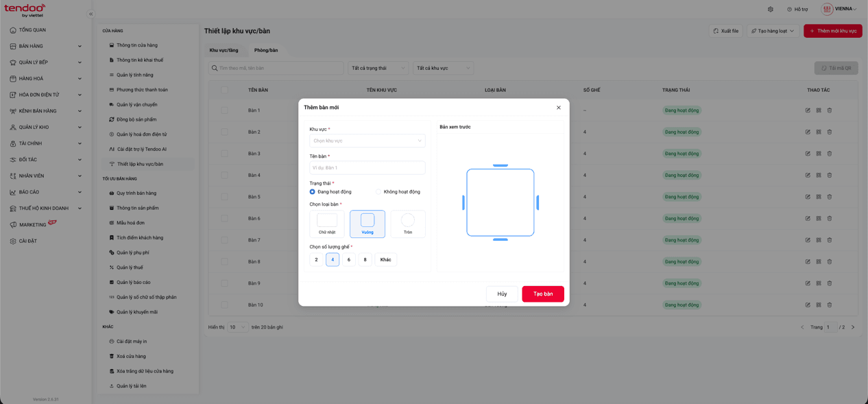
Task: Click edit icon for Bàn 1 row
Action: pos(808,110)
